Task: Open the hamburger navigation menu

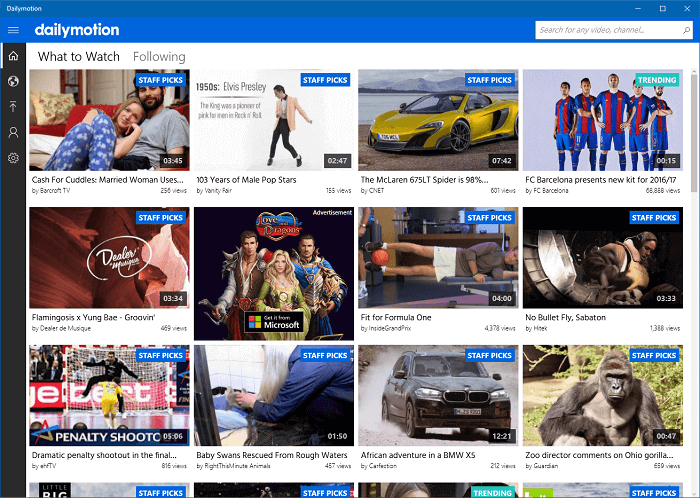Action: [13, 30]
